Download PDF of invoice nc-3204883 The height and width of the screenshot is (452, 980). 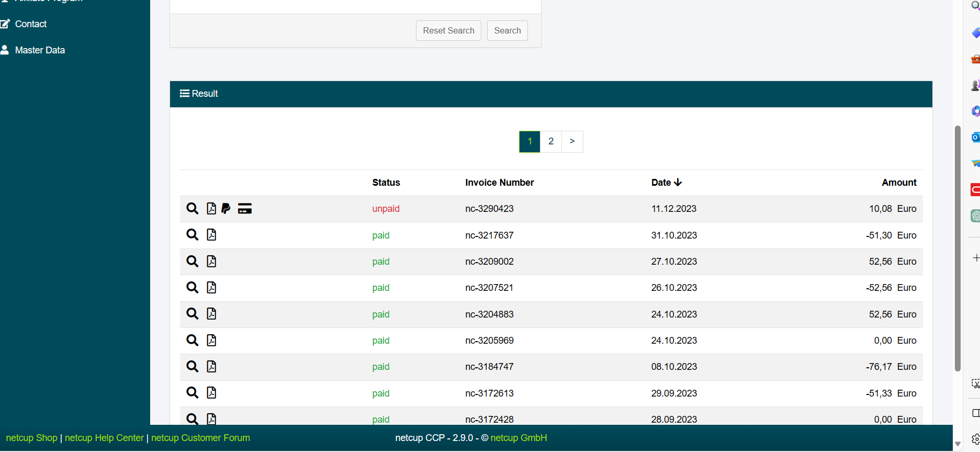[x=211, y=313]
